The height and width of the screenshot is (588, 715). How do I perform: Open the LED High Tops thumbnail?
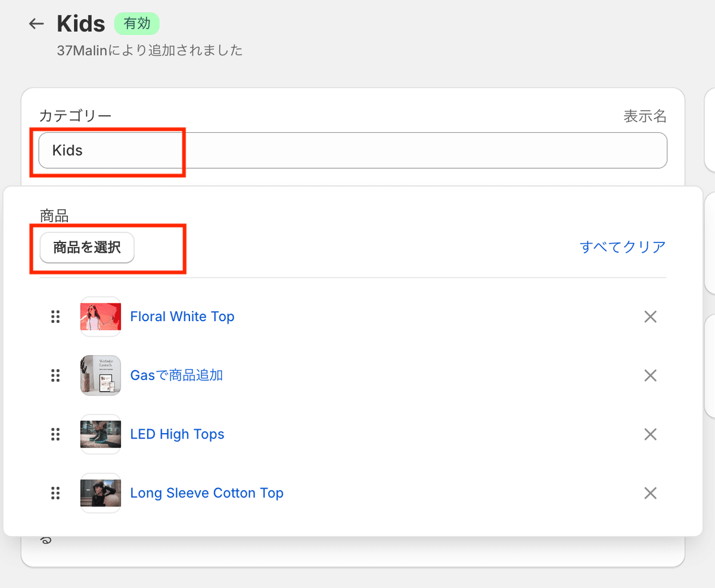coord(100,434)
